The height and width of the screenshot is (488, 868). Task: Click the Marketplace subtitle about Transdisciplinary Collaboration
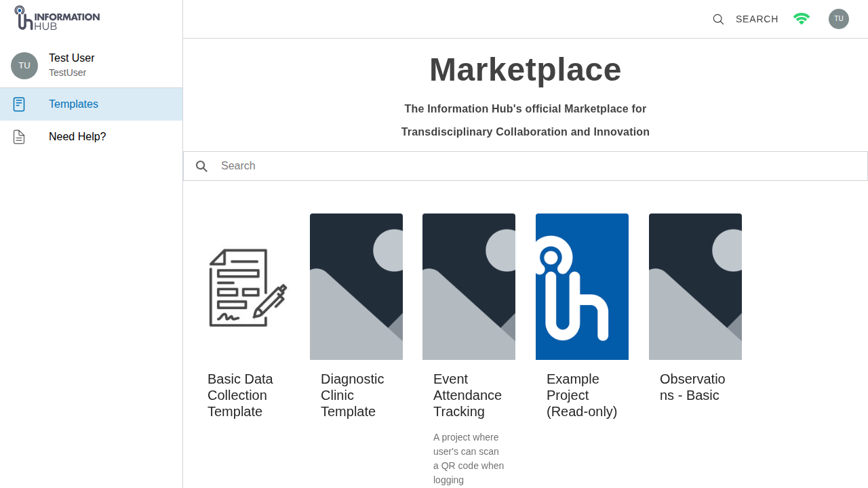click(526, 121)
